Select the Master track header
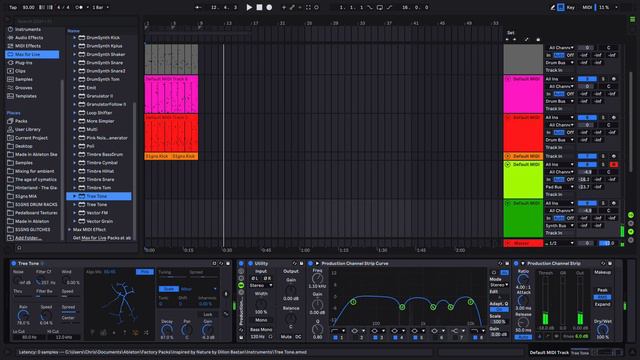640x360 pixels. click(x=523, y=243)
